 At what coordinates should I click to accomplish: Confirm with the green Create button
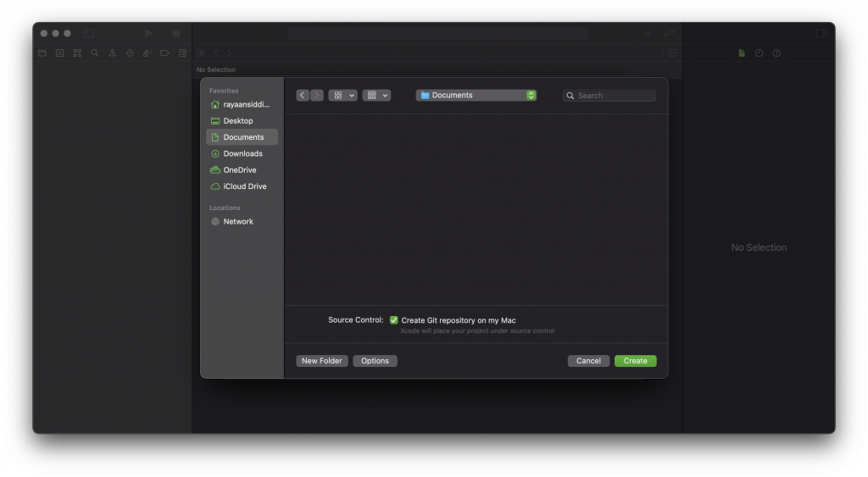(x=636, y=361)
